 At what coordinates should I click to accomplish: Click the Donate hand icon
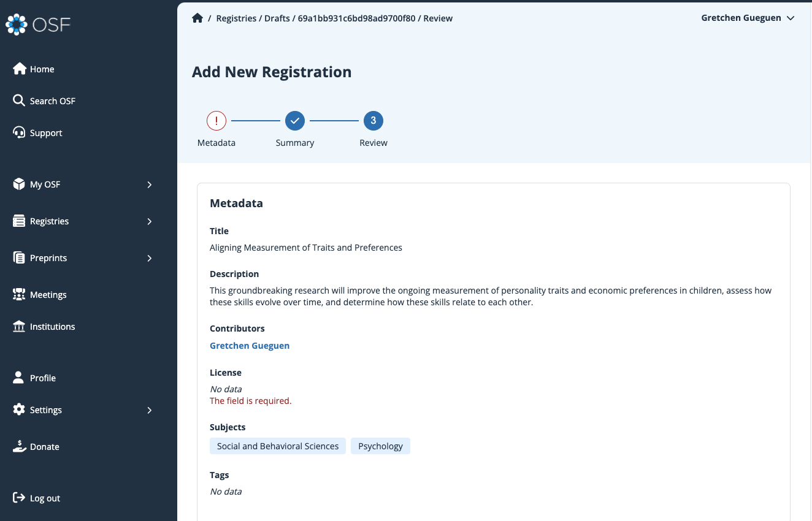[20, 446]
